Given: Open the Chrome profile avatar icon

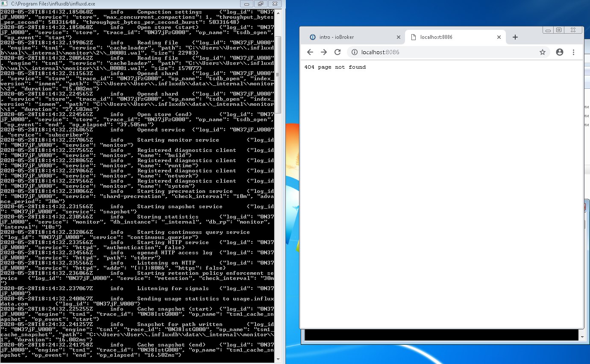Looking at the screenshot, I should point(560,52).
